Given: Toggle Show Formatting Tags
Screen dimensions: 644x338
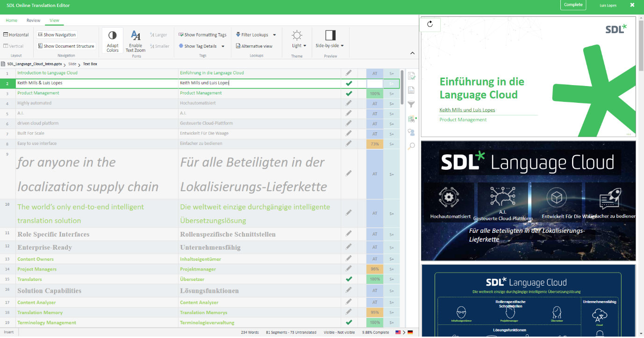Looking at the screenshot, I should pos(202,35).
